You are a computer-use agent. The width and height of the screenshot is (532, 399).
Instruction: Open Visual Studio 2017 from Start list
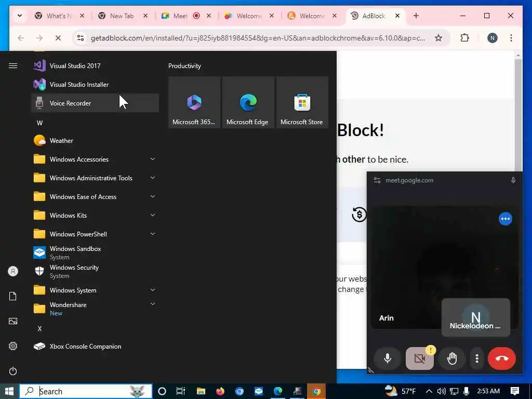tap(95, 66)
